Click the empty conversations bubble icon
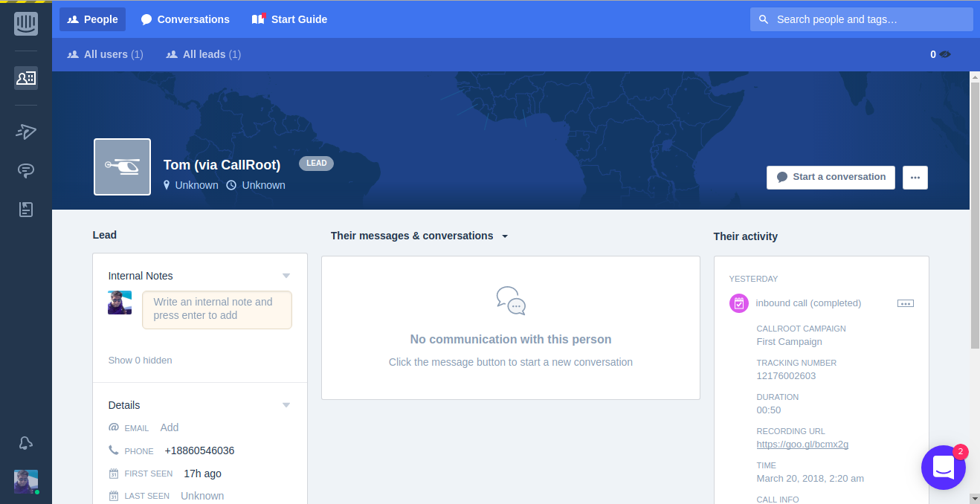 click(511, 301)
